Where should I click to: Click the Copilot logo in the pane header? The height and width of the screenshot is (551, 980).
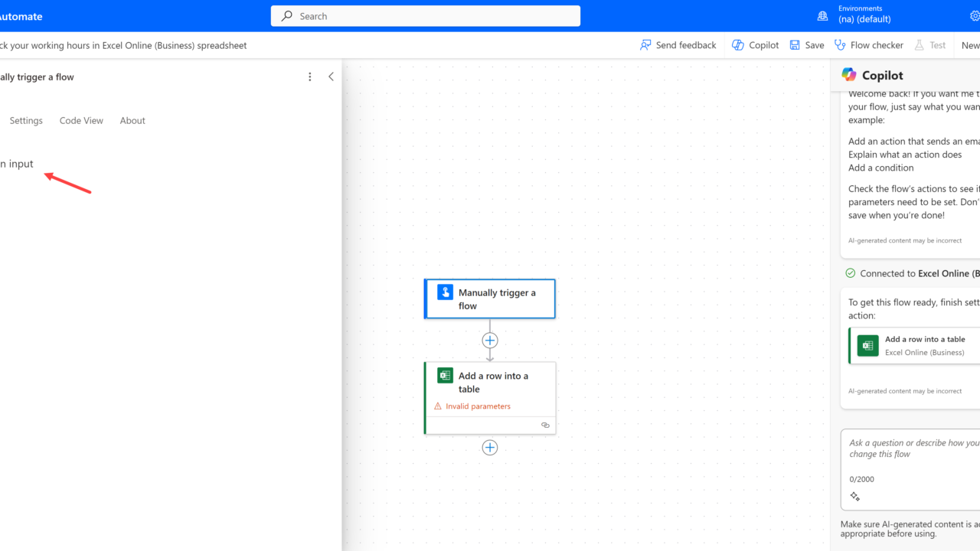848,74
